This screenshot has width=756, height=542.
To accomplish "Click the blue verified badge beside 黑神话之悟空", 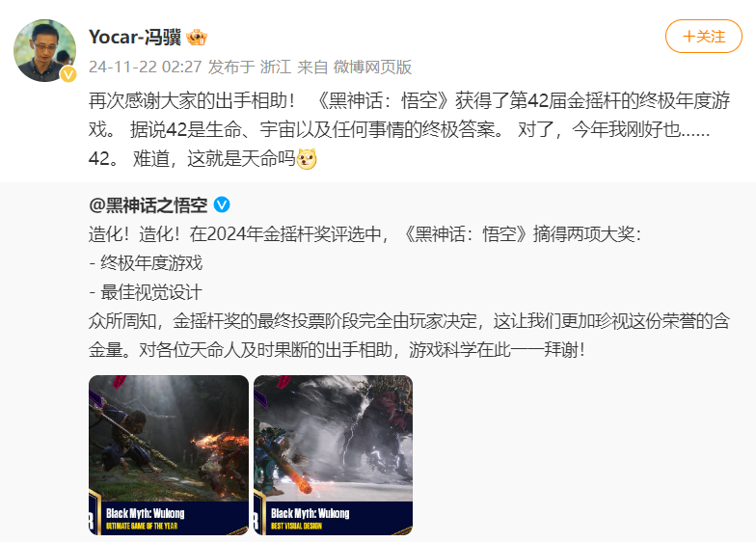I will click(222, 204).
